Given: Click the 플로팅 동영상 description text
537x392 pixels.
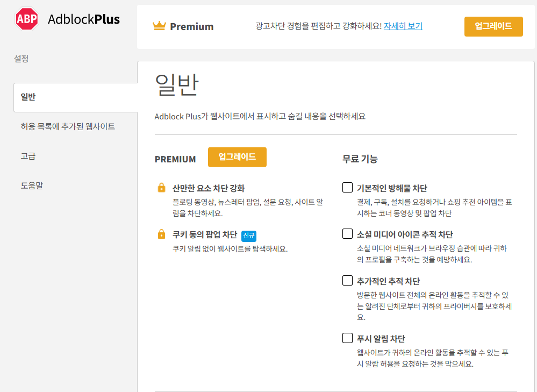Looking at the screenshot, I should 248,208.
